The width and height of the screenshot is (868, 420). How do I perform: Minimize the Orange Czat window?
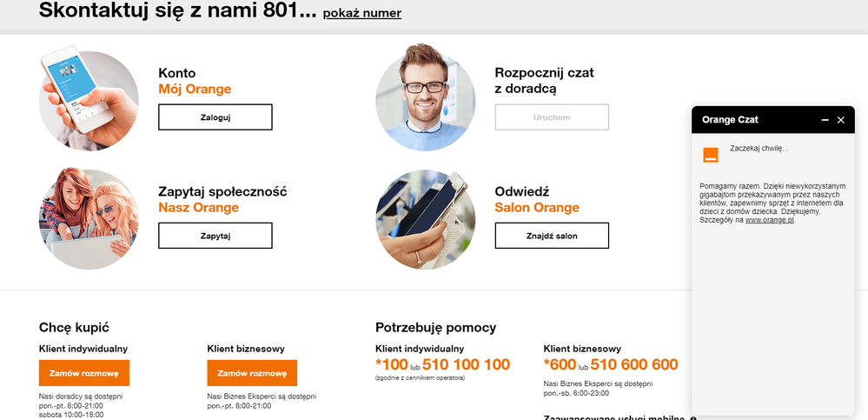[825, 120]
